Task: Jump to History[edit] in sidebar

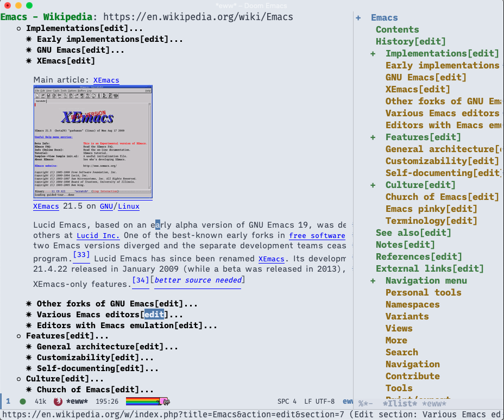Action: click(x=411, y=41)
